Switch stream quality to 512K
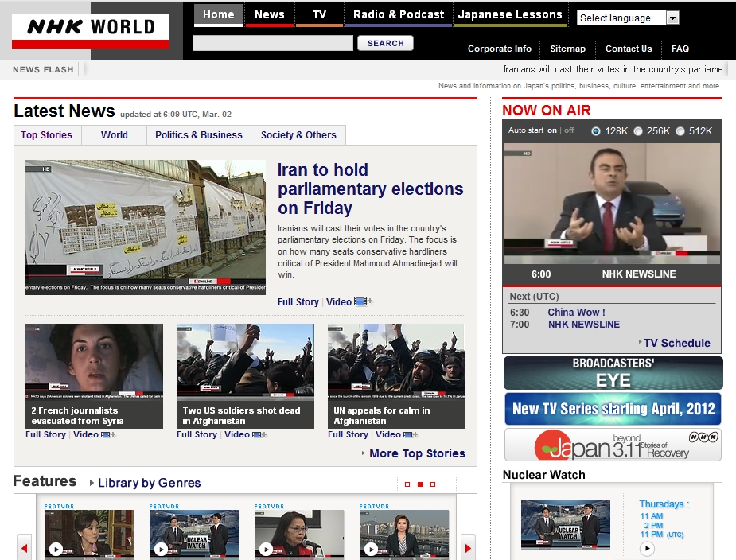The image size is (736, 560). pos(680,131)
